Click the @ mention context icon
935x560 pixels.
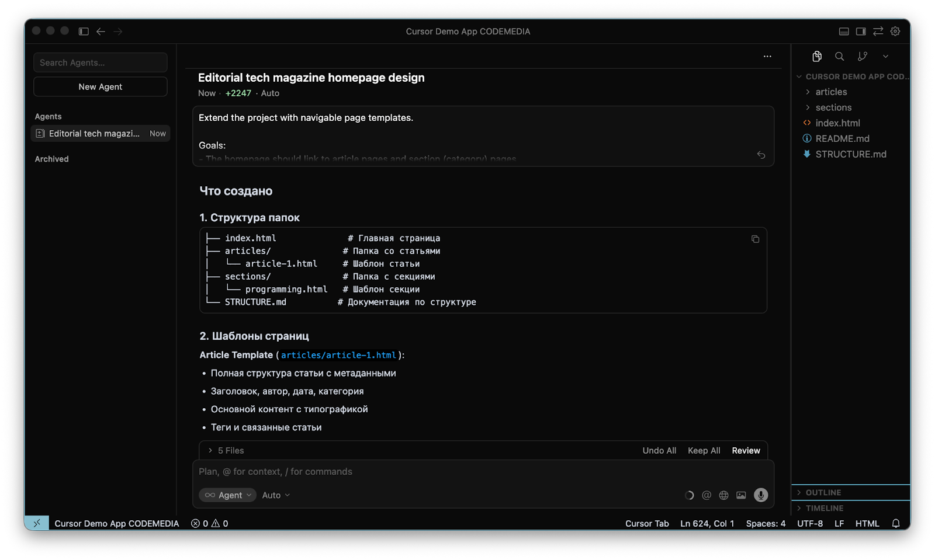pyautogui.click(x=707, y=495)
